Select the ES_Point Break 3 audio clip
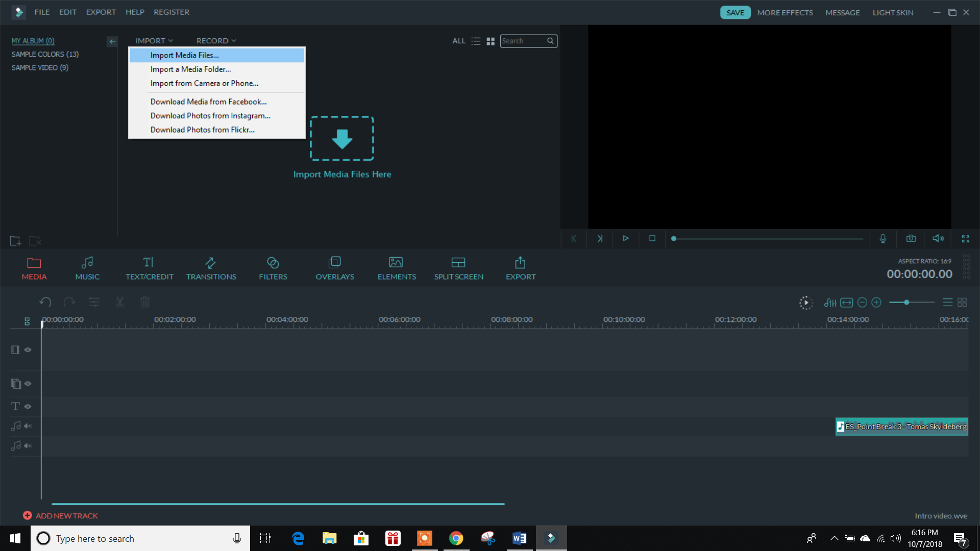The image size is (980, 551). [x=901, y=427]
